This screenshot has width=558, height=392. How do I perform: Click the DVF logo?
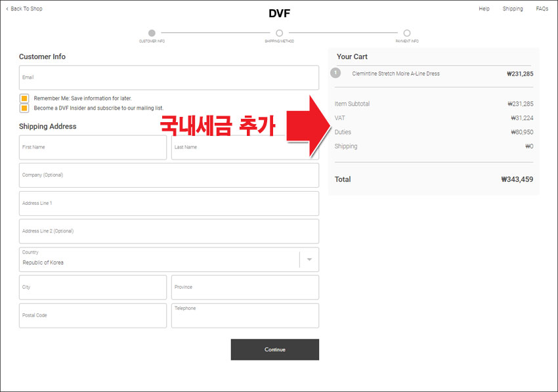click(x=280, y=14)
